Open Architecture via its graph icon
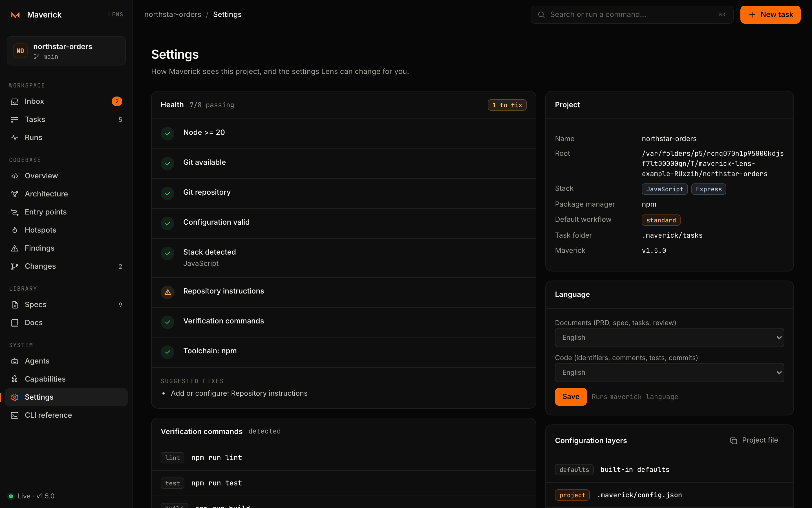The image size is (812, 508). [x=15, y=194]
